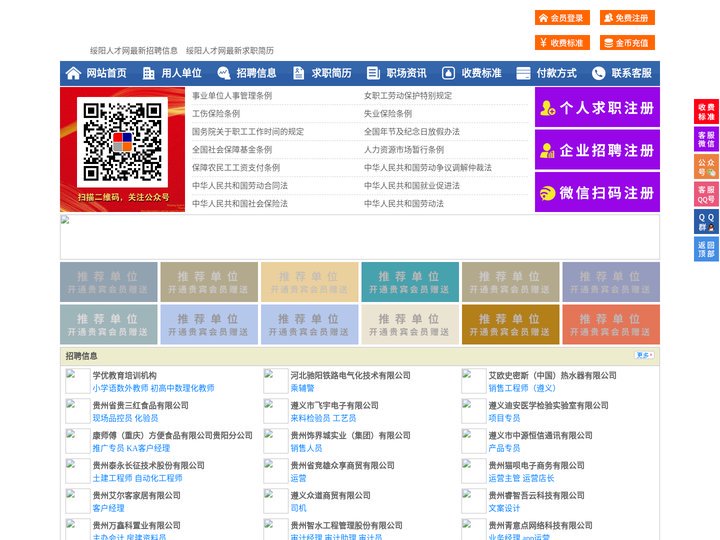Open job 现场品控员 化验员
The image size is (720, 540).
pyautogui.click(x=125, y=418)
